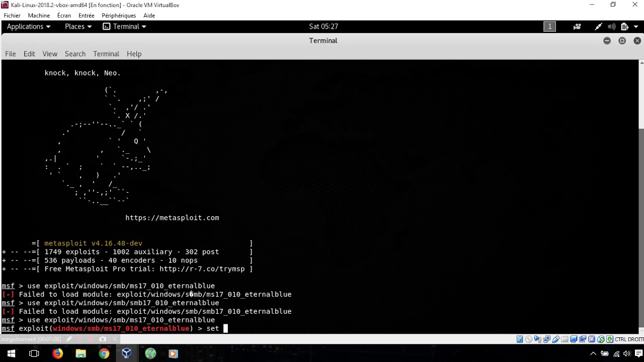This screenshot has width=644, height=362.
Task: Open VirtualBox Écran menu
Action: pyautogui.click(x=64, y=16)
